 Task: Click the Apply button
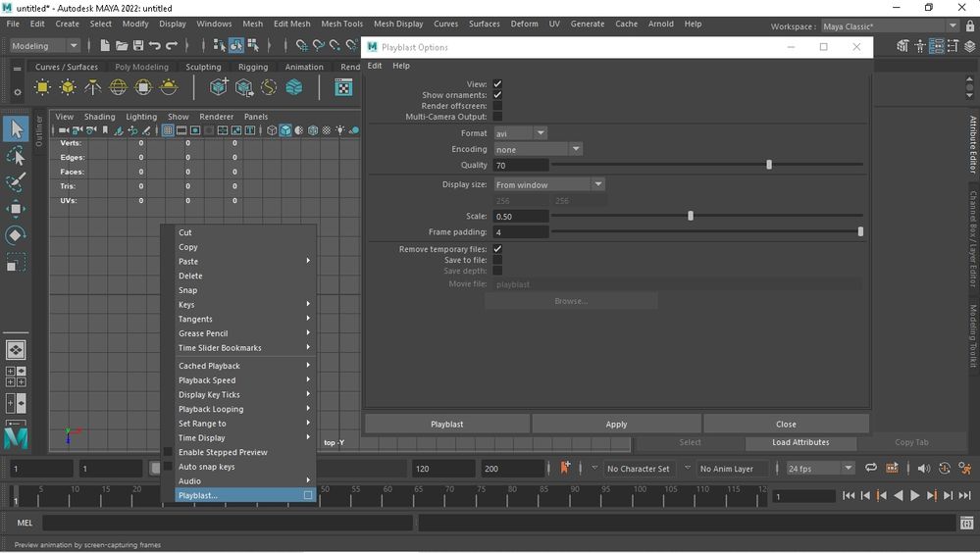[616, 424]
